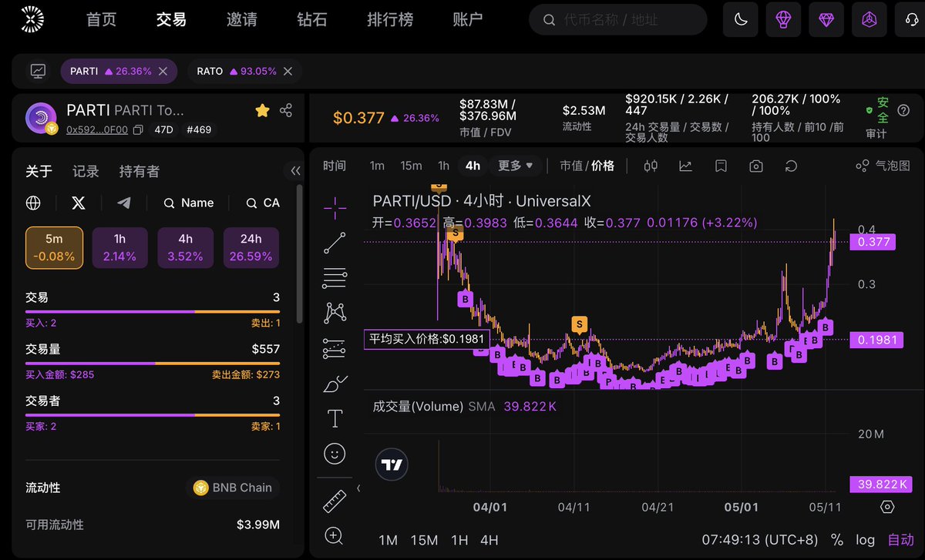
Task: Select the pattern drawing tool
Action: [335, 313]
